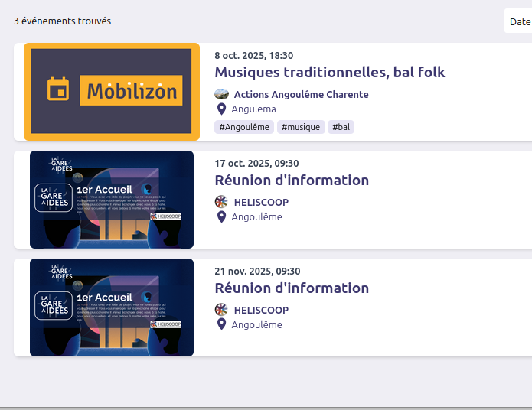Click the Actions Angoulême Charente organizer avatar
Viewport: 532px width, 410px height.
click(221, 94)
